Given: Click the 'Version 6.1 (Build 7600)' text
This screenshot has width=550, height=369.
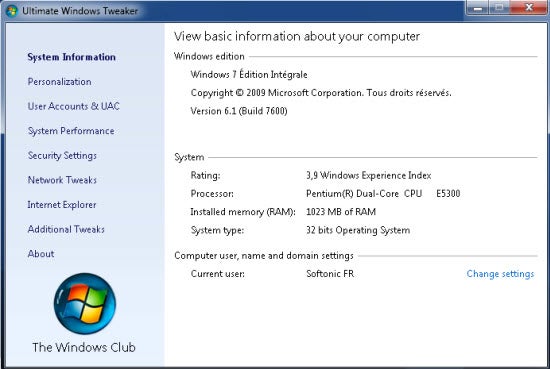Looking at the screenshot, I should coord(239,111).
